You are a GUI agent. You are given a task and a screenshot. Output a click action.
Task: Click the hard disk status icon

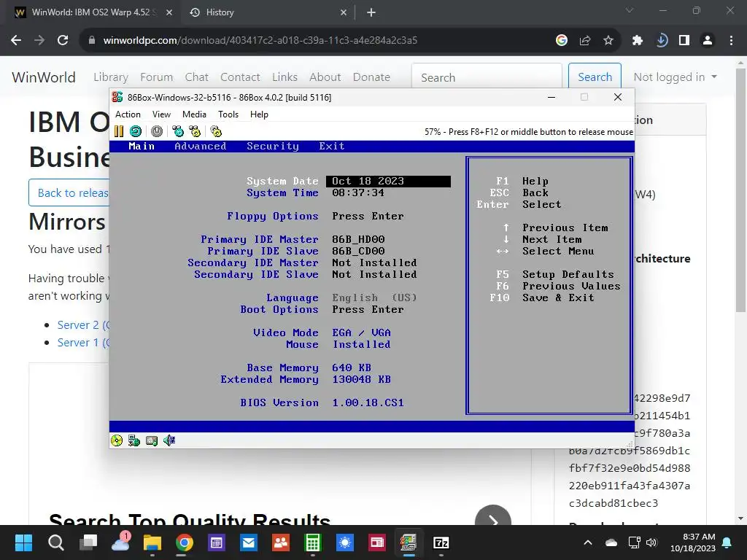point(152,440)
